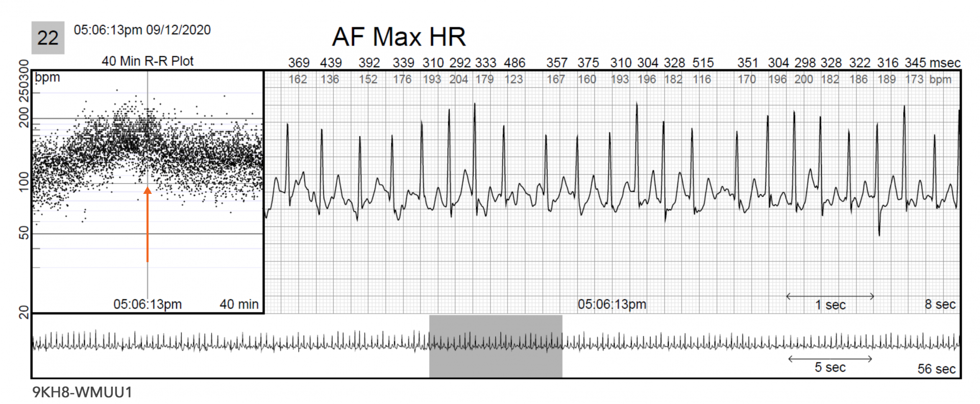Click the 162 bpm beat rate
This screenshot has height=404, width=980.
click(298, 80)
